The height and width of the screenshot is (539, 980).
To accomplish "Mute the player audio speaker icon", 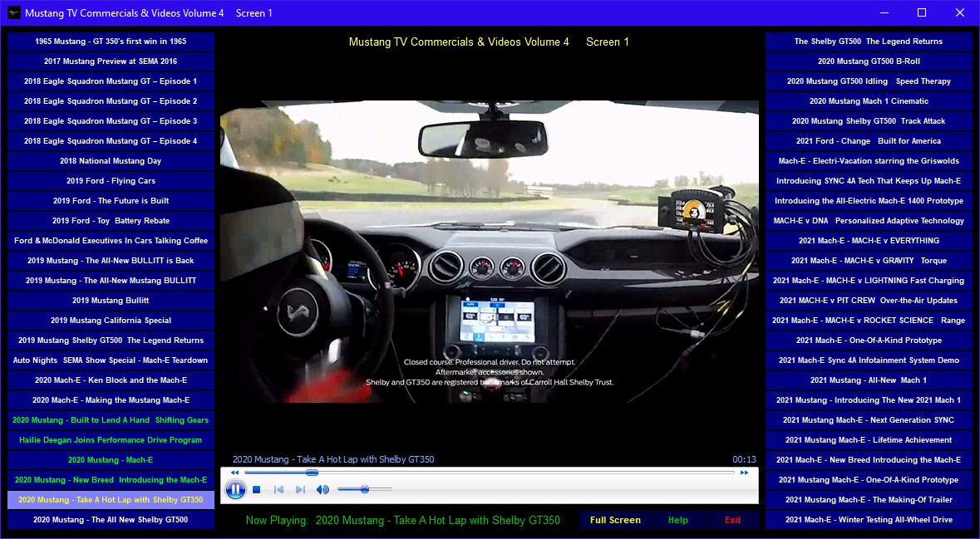I will click(x=323, y=490).
